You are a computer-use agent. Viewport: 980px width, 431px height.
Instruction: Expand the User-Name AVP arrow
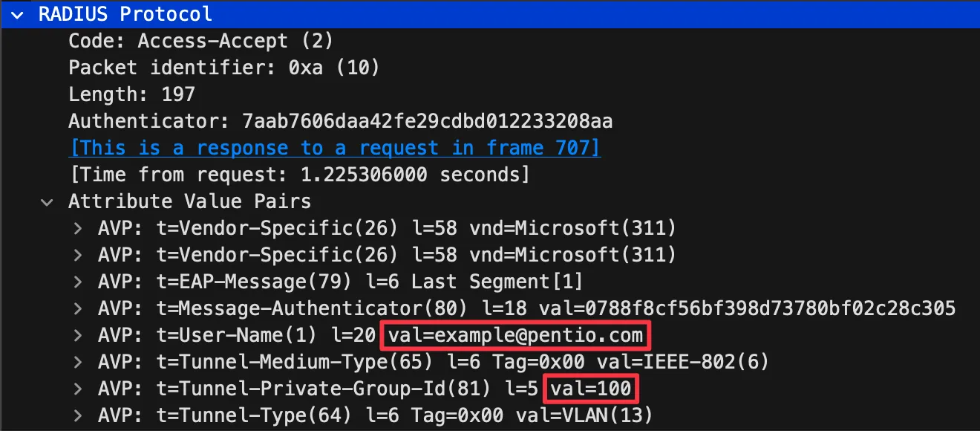(x=77, y=335)
